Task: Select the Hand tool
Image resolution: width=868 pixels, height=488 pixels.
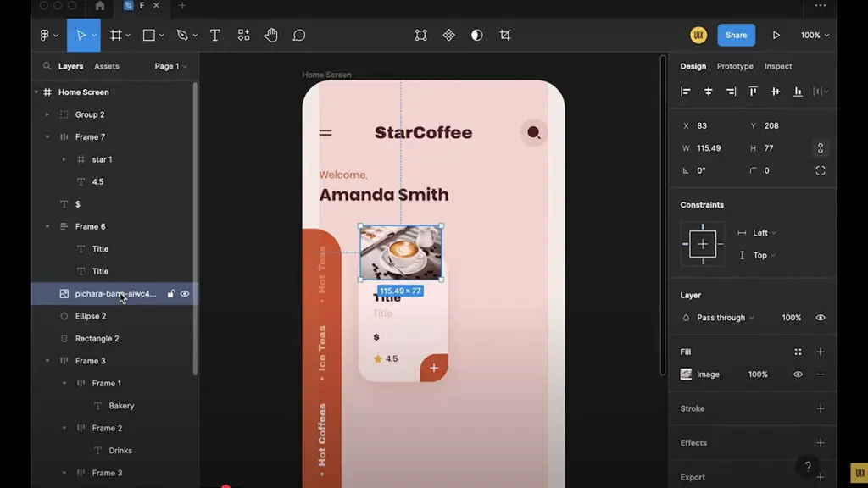Action: pyautogui.click(x=270, y=35)
